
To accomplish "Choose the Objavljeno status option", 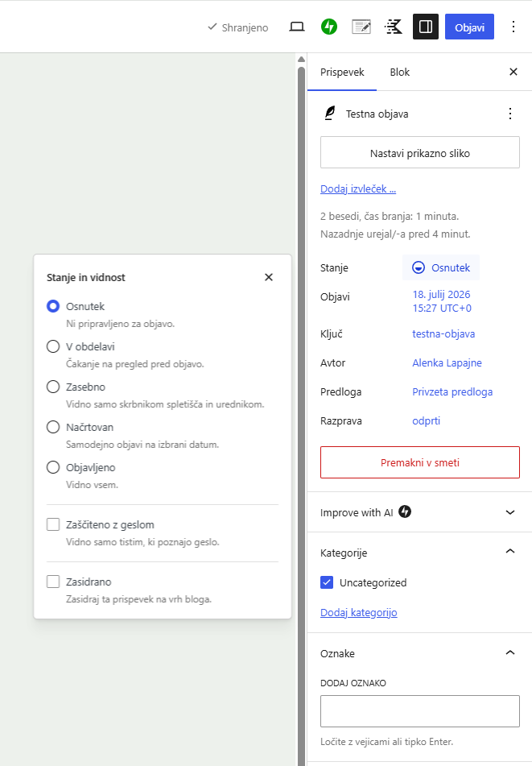I will [52, 467].
